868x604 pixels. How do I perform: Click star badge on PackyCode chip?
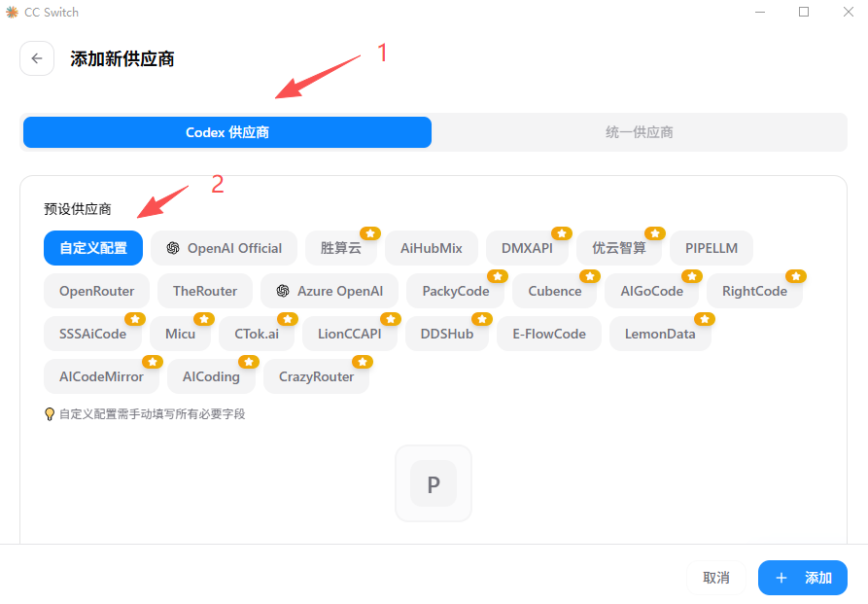pos(498,276)
